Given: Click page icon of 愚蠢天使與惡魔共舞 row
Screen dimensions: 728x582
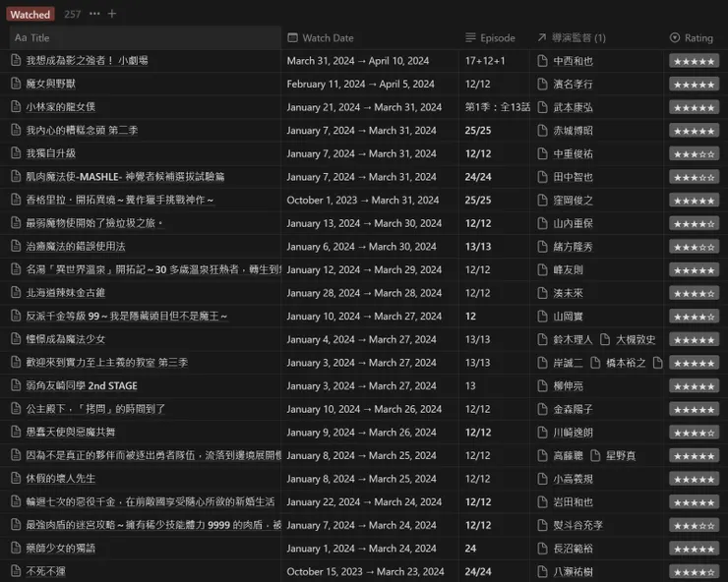Looking at the screenshot, I should (x=17, y=432).
